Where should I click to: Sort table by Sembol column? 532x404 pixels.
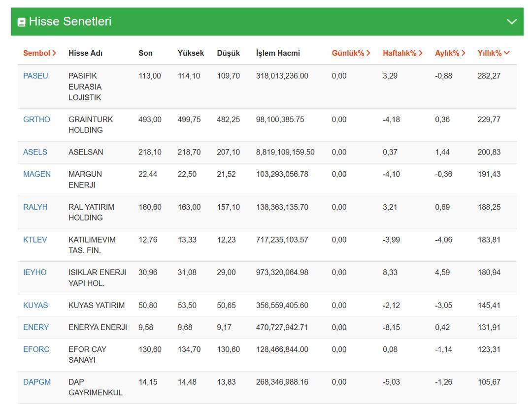pos(39,53)
